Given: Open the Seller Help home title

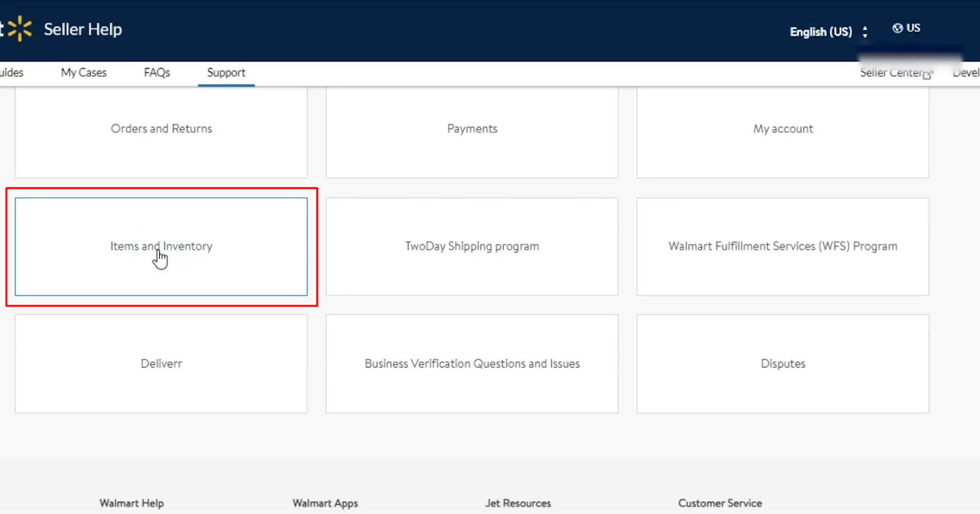Looking at the screenshot, I should pyautogui.click(x=83, y=29).
